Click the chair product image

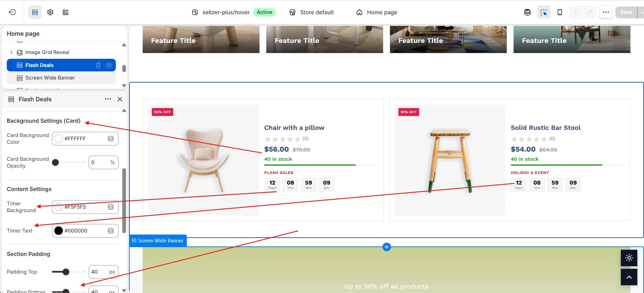click(203, 160)
